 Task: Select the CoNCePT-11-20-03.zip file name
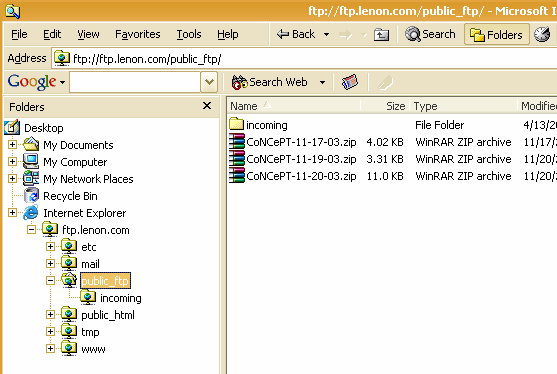coord(301,176)
